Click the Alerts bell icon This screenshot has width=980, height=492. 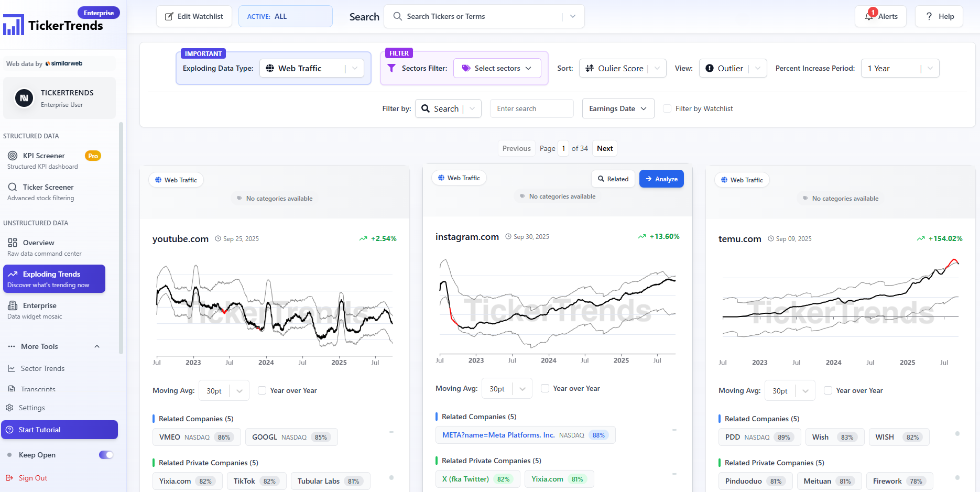pyautogui.click(x=869, y=16)
